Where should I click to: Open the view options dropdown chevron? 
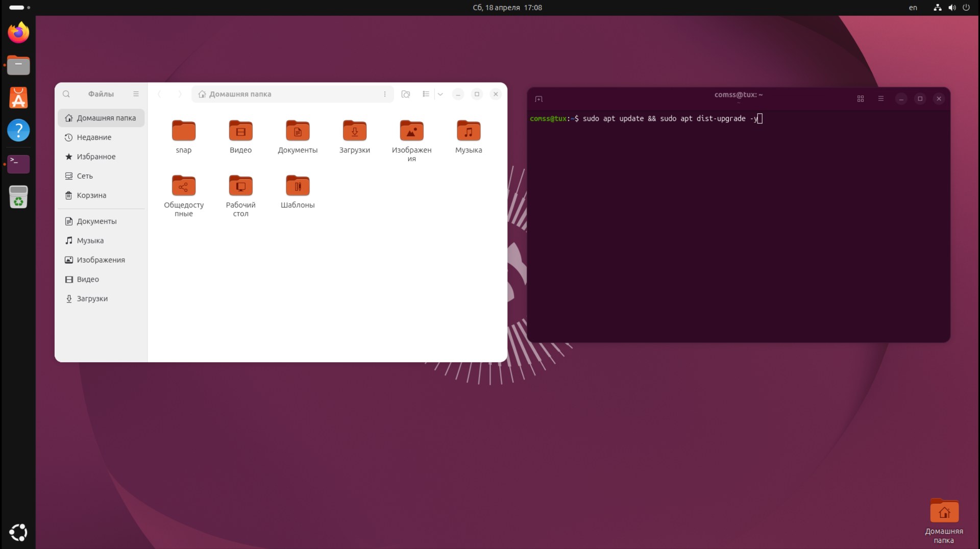point(440,94)
